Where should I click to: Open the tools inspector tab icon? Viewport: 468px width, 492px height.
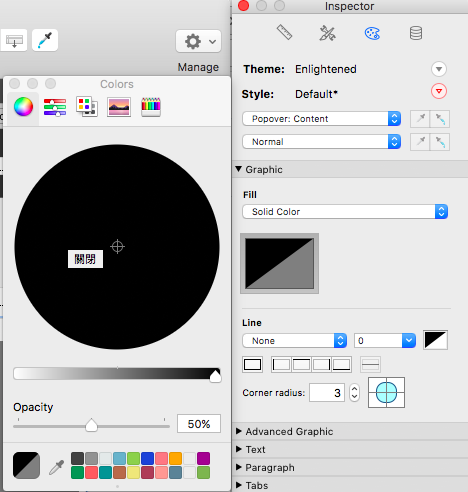[x=327, y=33]
